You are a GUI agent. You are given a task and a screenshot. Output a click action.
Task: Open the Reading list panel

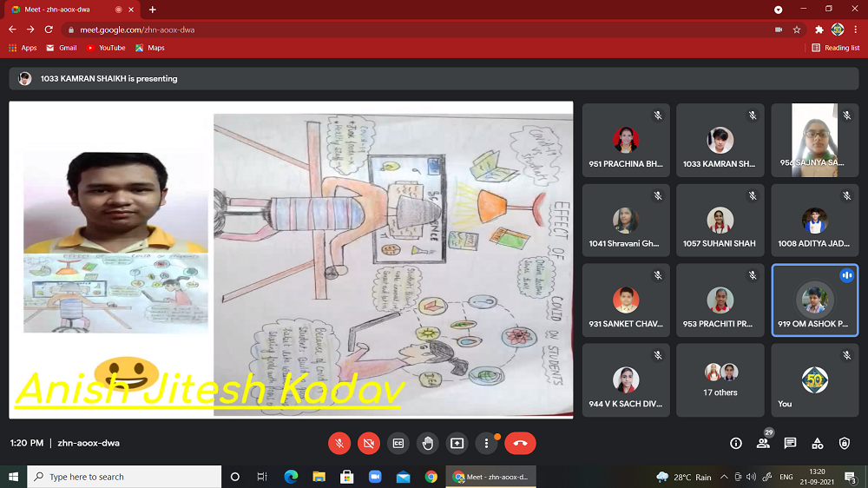click(836, 48)
